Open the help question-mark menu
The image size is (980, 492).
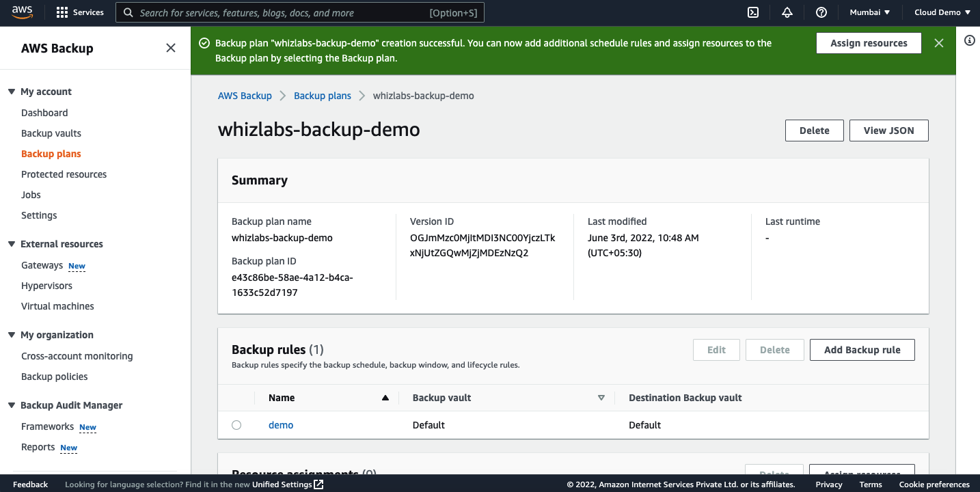point(821,12)
